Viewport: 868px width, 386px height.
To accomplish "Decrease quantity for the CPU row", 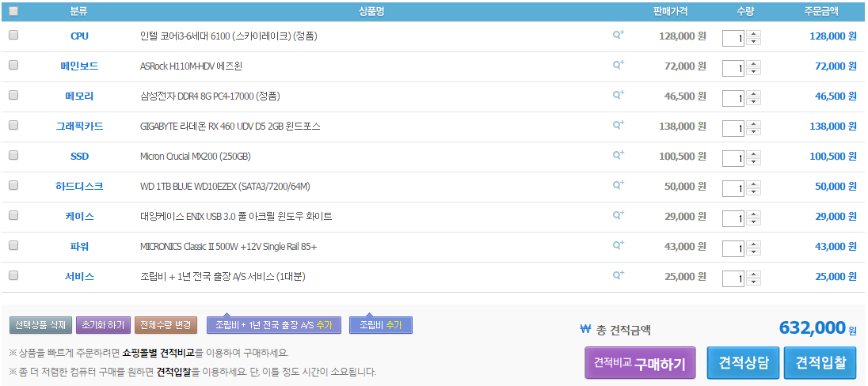I will click(753, 41).
